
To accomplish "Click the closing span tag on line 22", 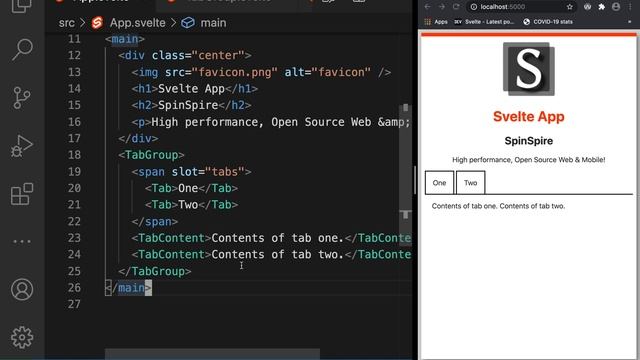I will tap(155, 222).
